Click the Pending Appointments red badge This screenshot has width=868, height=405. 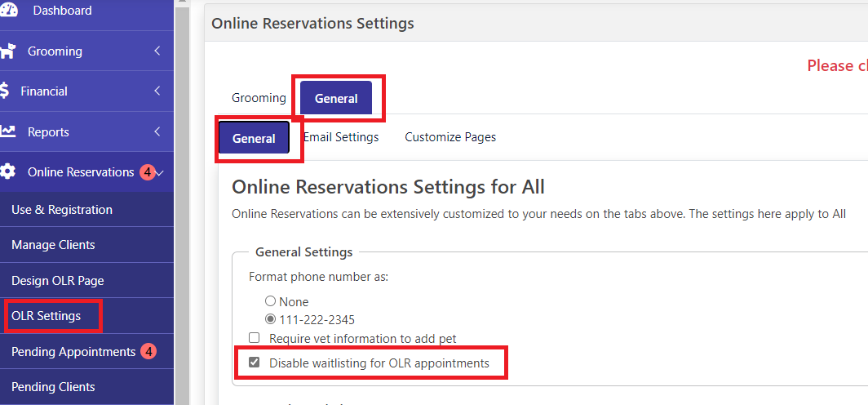pos(148,352)
